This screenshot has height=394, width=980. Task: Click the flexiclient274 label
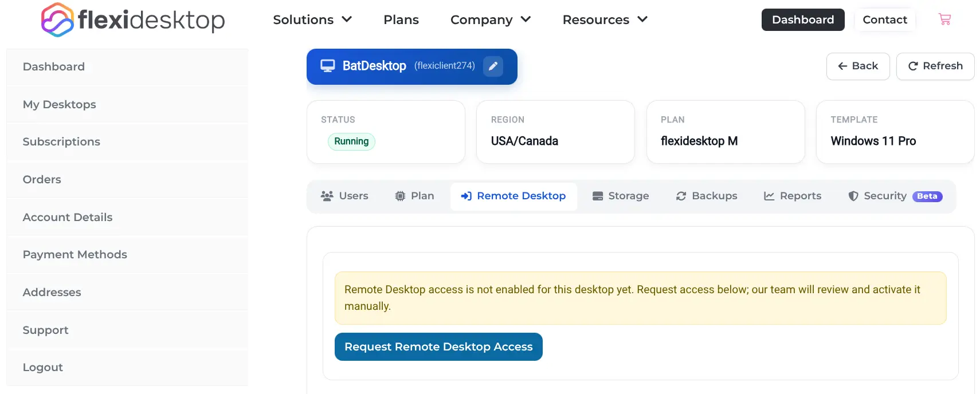(x=445, y=66)
